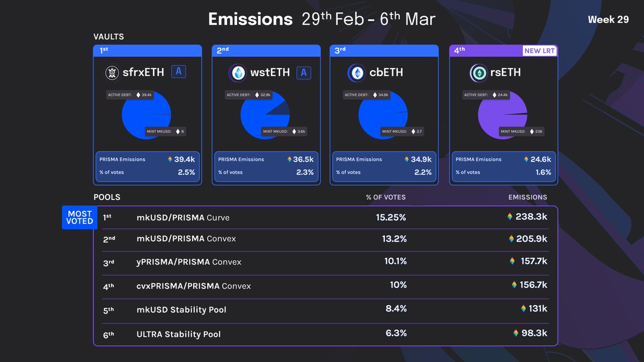
Task: Click the cbETH vault pie chart
Action: pos(383,115)
